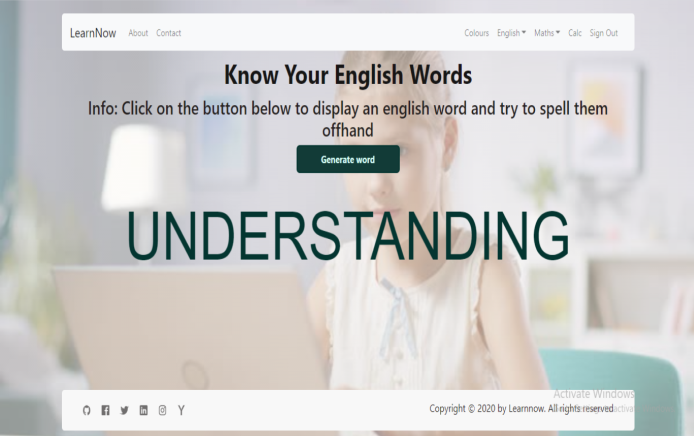Click the Sign Out link
Screen dimensions: 694x436
603,33
